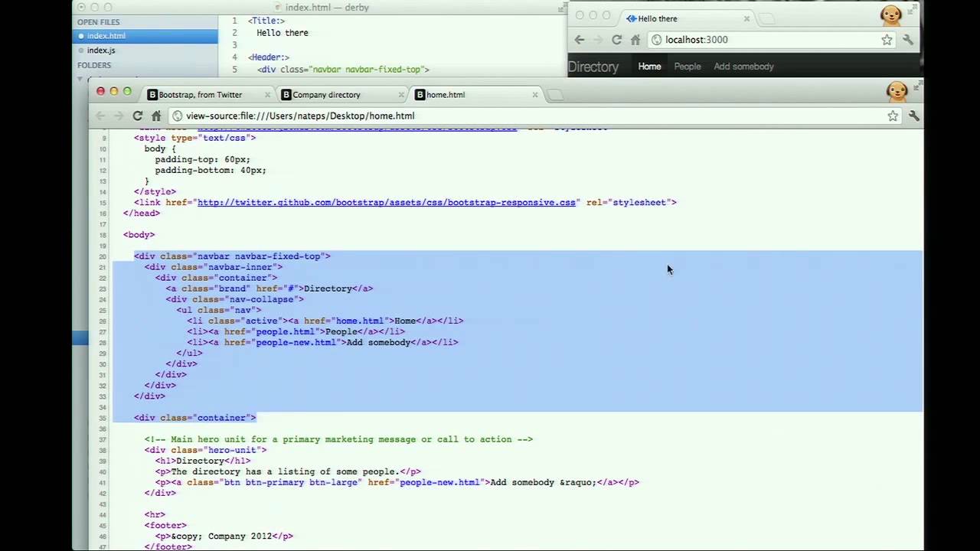Image resolution: width=980 pixels, height=551 pixels.
Task: Click '<Title:>' line in Sublime editor
Action: [x=266, y=21]
